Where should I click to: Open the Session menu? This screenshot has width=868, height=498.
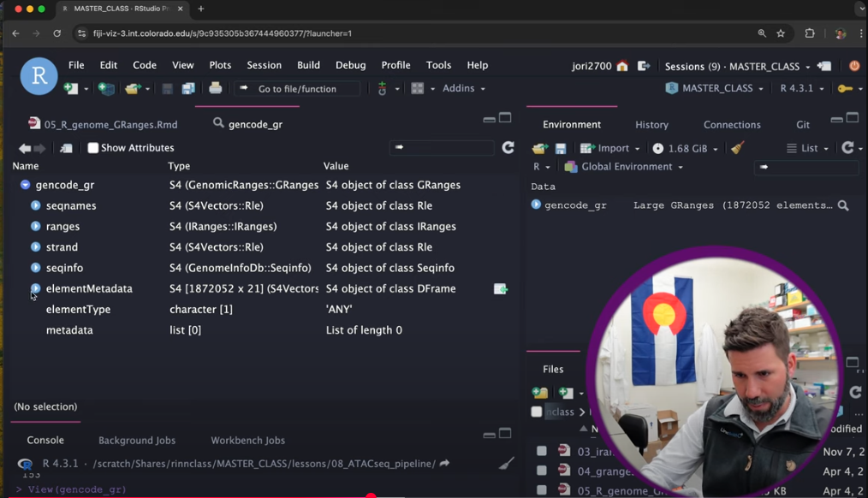[264, 65]
